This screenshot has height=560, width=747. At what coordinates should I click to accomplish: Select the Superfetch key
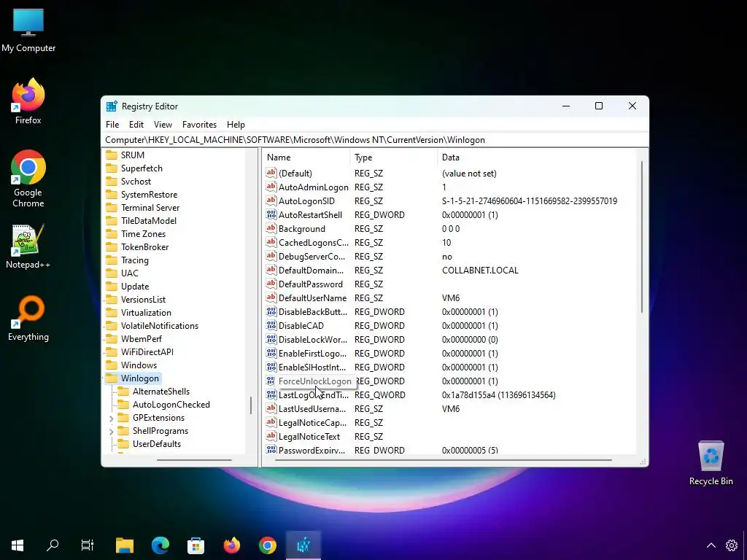coord(142,168)
